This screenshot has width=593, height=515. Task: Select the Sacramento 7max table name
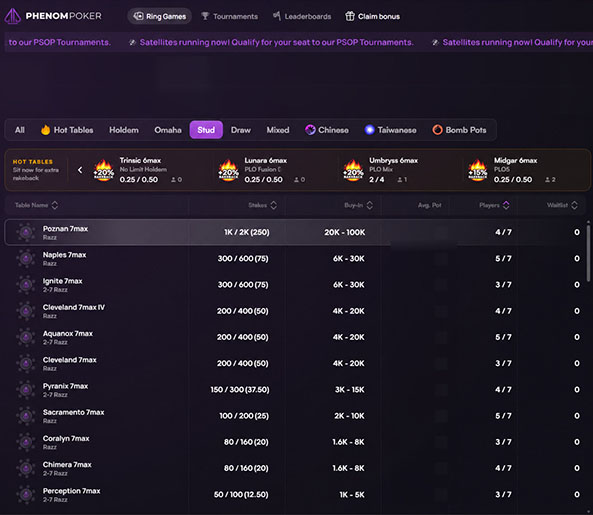click(73, 412)
